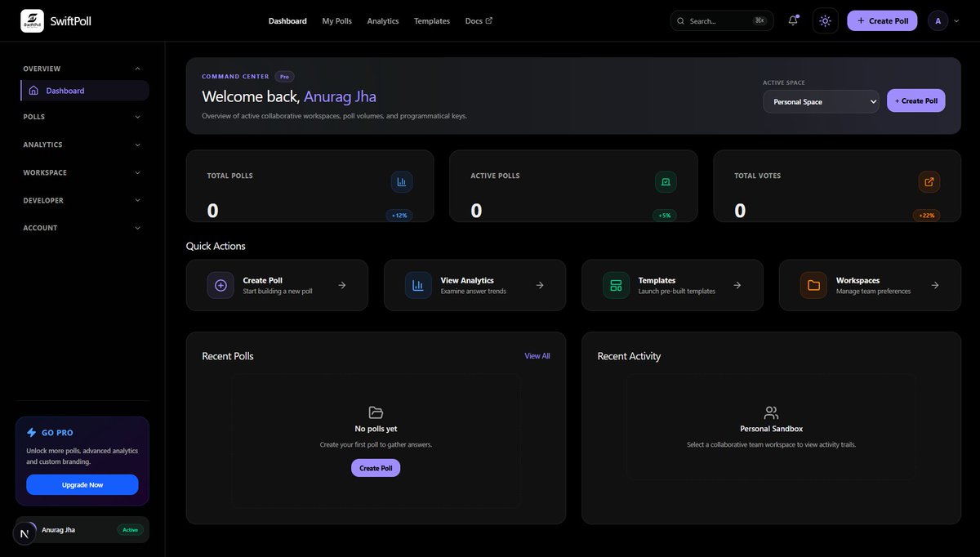The width and height of the screenshot is (980, 557).
Task: Click the Templates layout icon
Action: (616, 285)
